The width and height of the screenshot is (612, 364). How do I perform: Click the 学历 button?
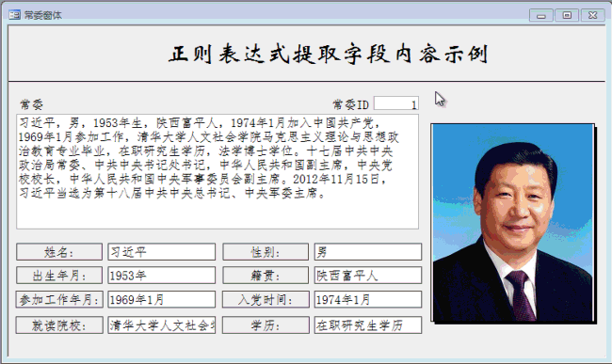[x=266, y=325]
